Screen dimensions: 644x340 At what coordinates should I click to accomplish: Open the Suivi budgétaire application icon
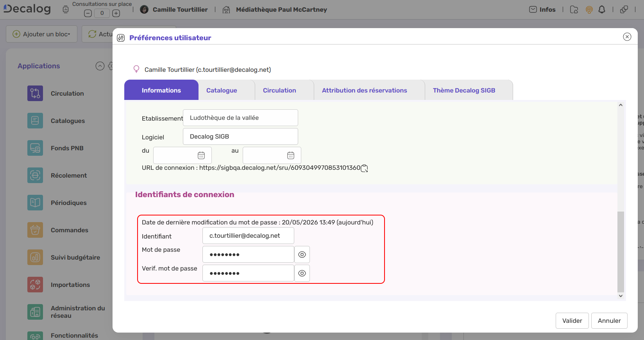pyautogui.click(x=35, y=257)
